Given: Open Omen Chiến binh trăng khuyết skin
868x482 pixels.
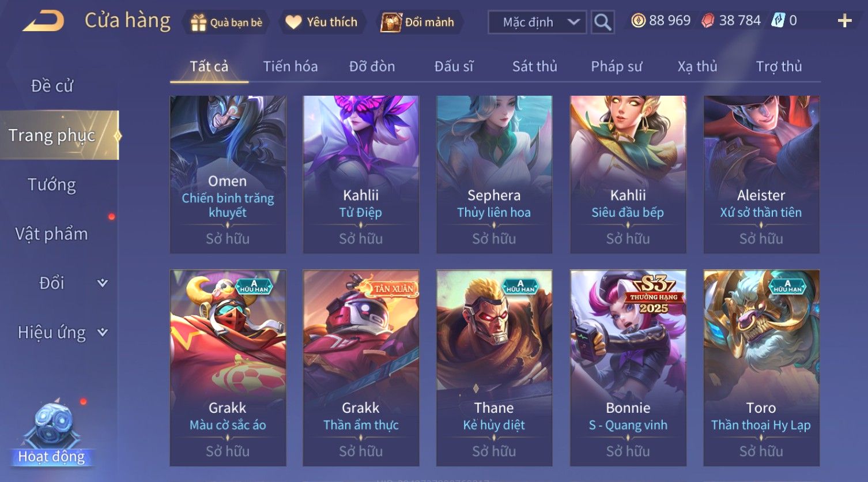Looking at the screenshot, I should pyautogui.click(x=228, y=174).
